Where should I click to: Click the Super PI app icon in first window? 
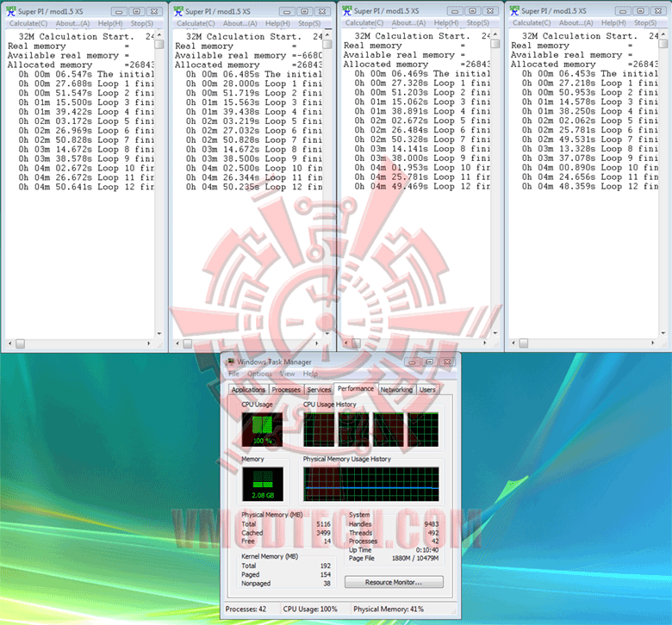(10, 11)
